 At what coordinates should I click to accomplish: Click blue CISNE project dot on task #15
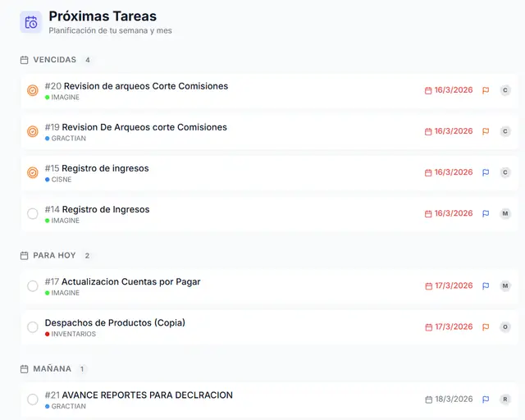pos(48,180)
